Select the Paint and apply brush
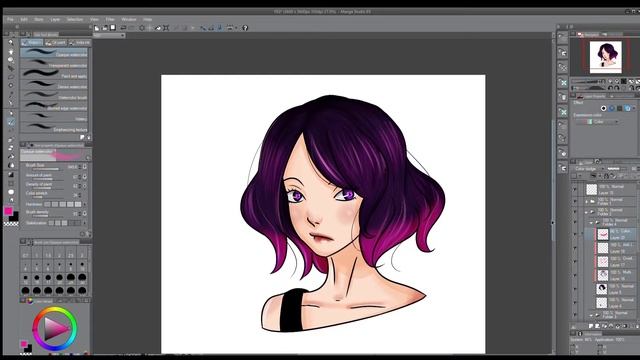 pos(54,74)
